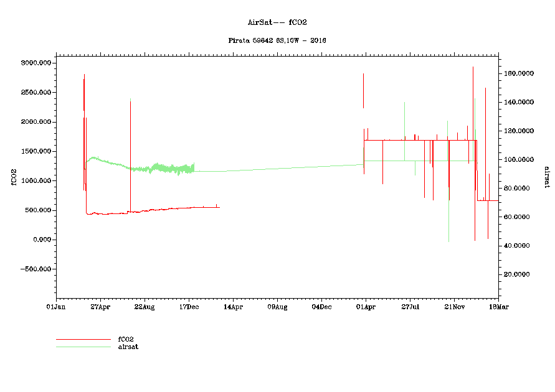This screenshot has width=555, height=392.
Task: Click the 21Nov date tick label
Action: (x=454, y=307)
